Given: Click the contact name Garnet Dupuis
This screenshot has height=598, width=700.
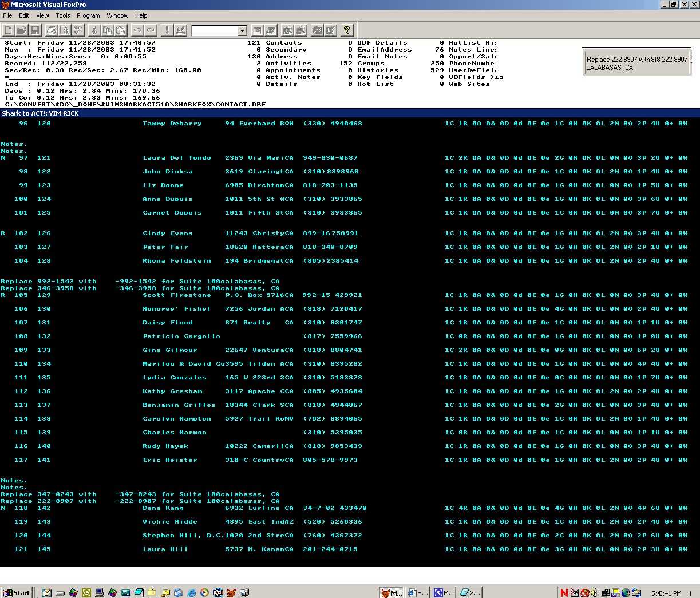Looking at the screenshot, I should point(172,213).
